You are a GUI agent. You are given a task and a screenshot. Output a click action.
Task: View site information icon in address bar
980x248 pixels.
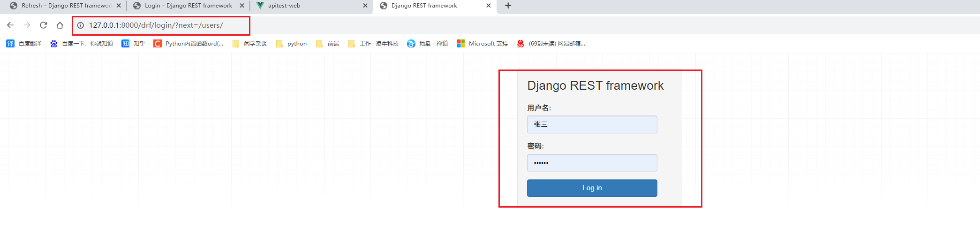click(81, 25)
